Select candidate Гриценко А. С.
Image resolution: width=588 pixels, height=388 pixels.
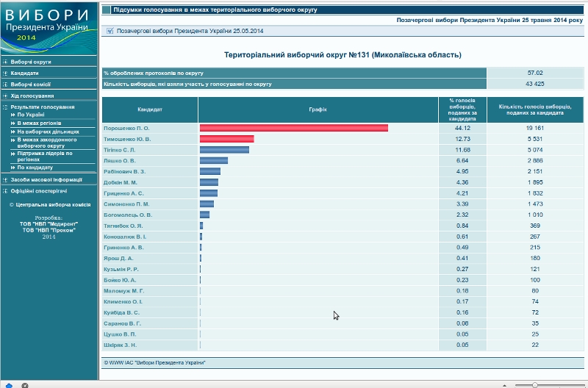[123, 193]
